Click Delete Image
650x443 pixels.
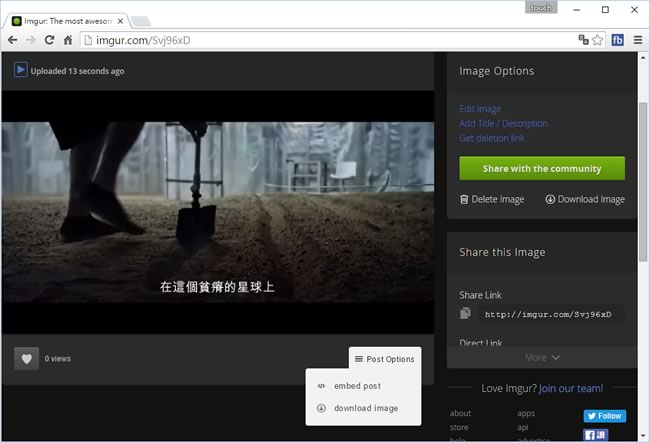pos(492,199)
